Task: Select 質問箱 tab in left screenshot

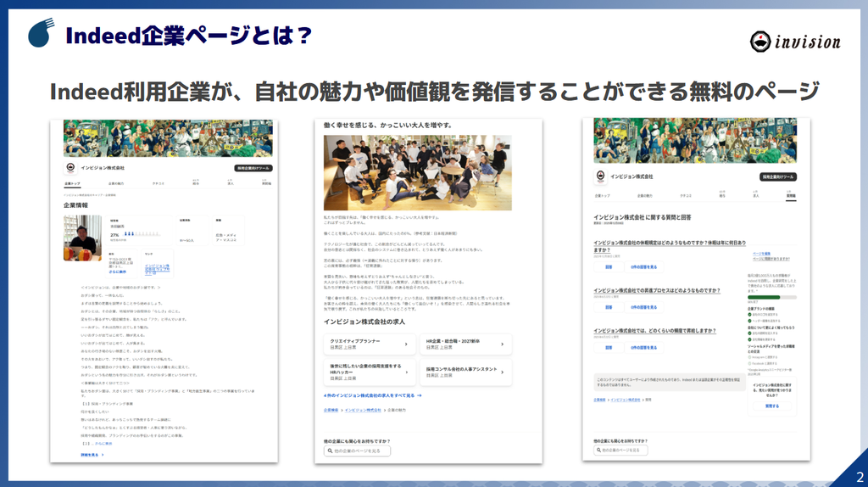Action: click(266, 182)
